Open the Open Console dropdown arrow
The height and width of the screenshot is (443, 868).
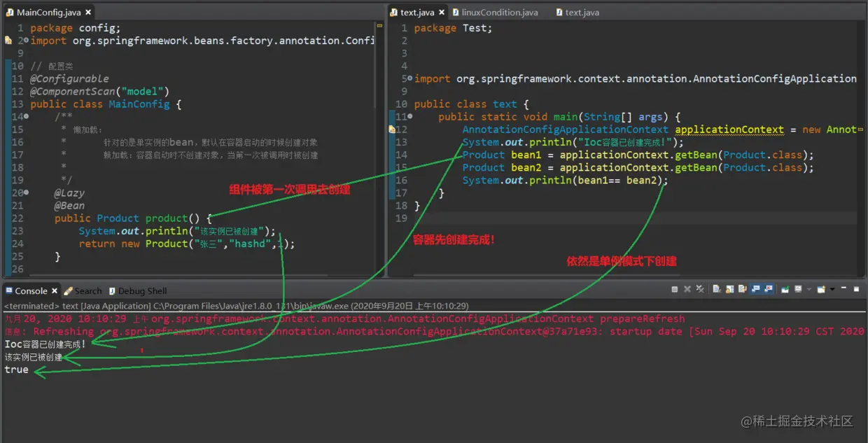click(832, 289)
